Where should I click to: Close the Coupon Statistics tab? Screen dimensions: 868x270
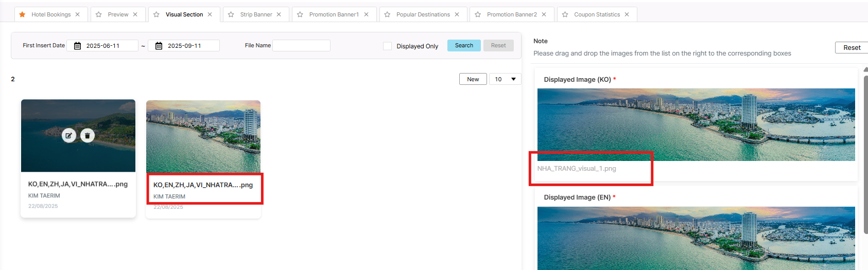(x=627, y=14)
